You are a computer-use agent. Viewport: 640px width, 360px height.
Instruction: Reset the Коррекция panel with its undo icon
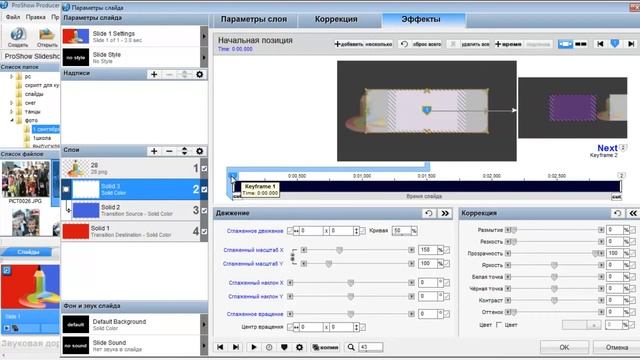[618, 213]
